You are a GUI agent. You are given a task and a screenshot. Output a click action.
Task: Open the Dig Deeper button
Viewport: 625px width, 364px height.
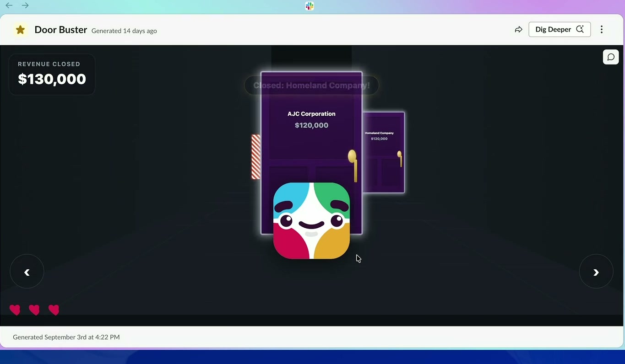coord(560,29)
